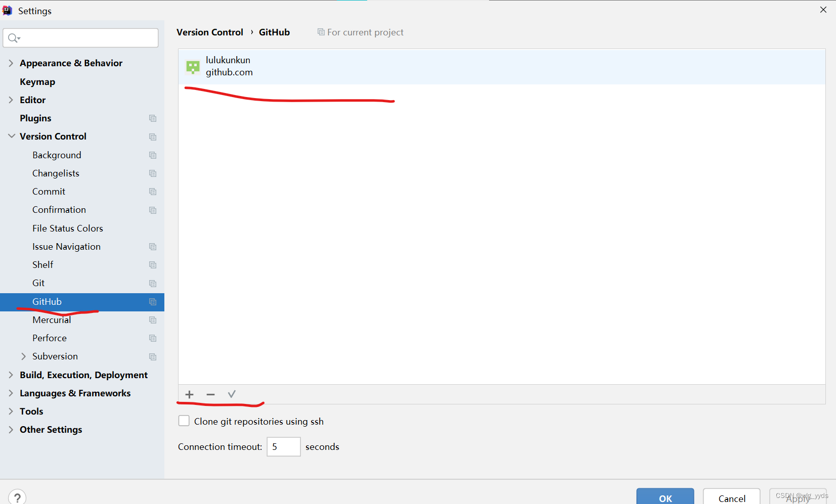Image resolution: width=836 pixels, height=504 pixels.
Task: Click the Apply button
Action: point(798,496)
